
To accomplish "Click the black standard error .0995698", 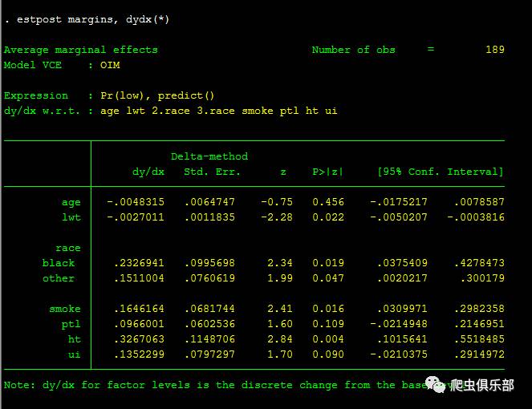I will pos(209,263).
